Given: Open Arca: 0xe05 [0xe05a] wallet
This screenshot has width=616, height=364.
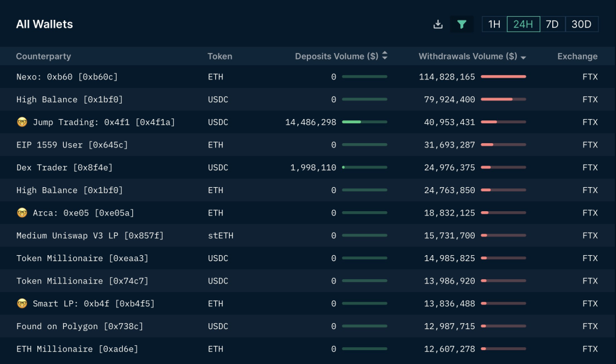Looking at the screenshot, I should click(x=83, y=213).
